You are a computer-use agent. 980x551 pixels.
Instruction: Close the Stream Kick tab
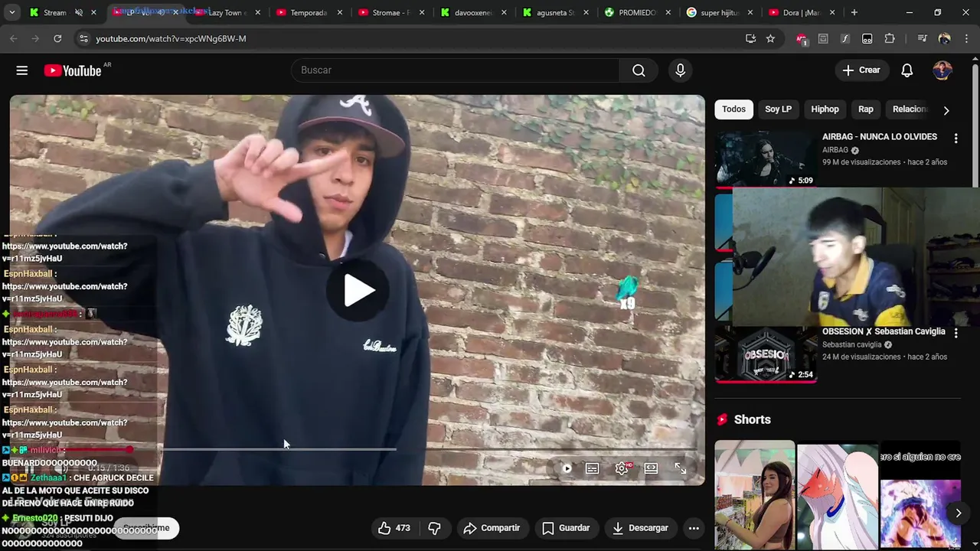(93, 12)
